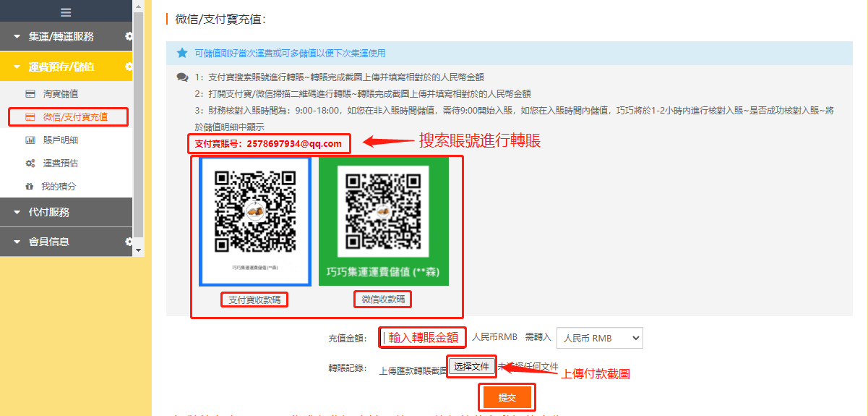The image size is (868, 416).
Task: Click the card icon beside 微信/支付寶充值
Action: coord(30,116)
